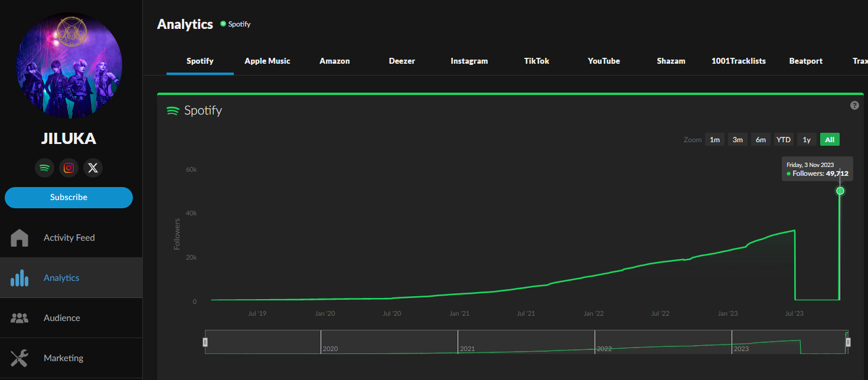Open JILUKA's Instagram profile icon

tap(68, 168)
